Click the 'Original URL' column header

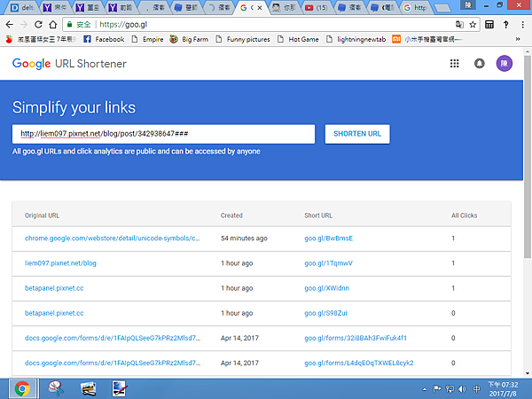(42, 215)
